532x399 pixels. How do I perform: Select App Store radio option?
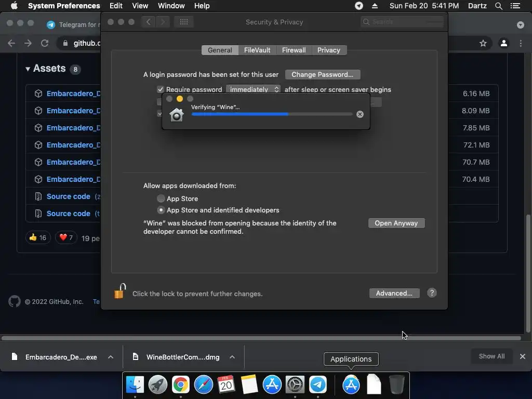click(x=161, y=198)
